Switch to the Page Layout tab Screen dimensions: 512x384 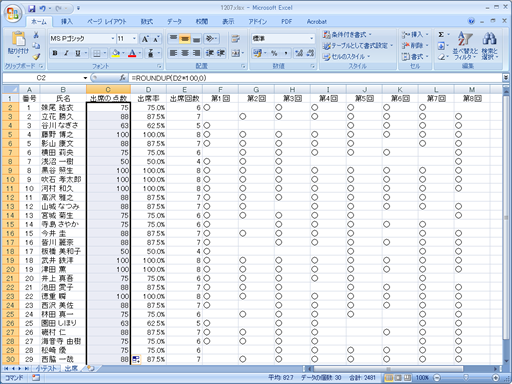click(107, 21)
